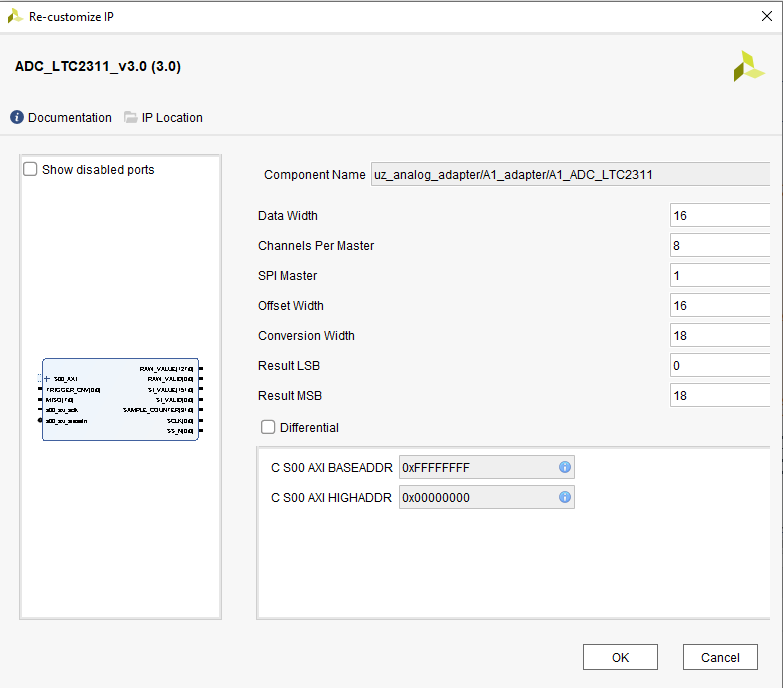Click the IP Location folder icon

tap(131, 118)
